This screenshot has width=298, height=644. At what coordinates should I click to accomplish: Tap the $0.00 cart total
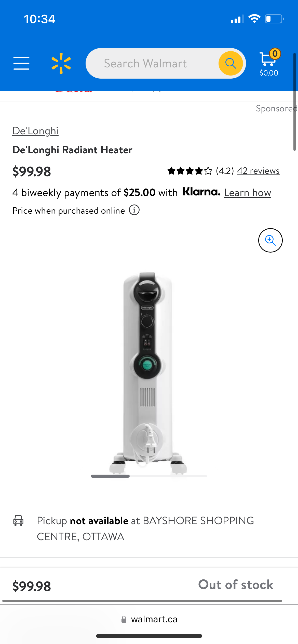[269, 73]
